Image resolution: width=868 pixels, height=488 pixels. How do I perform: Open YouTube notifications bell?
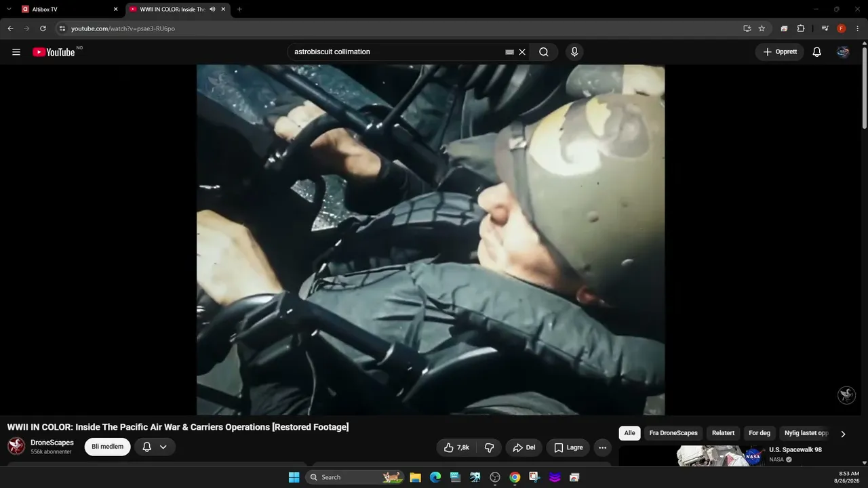click(817, 52)
